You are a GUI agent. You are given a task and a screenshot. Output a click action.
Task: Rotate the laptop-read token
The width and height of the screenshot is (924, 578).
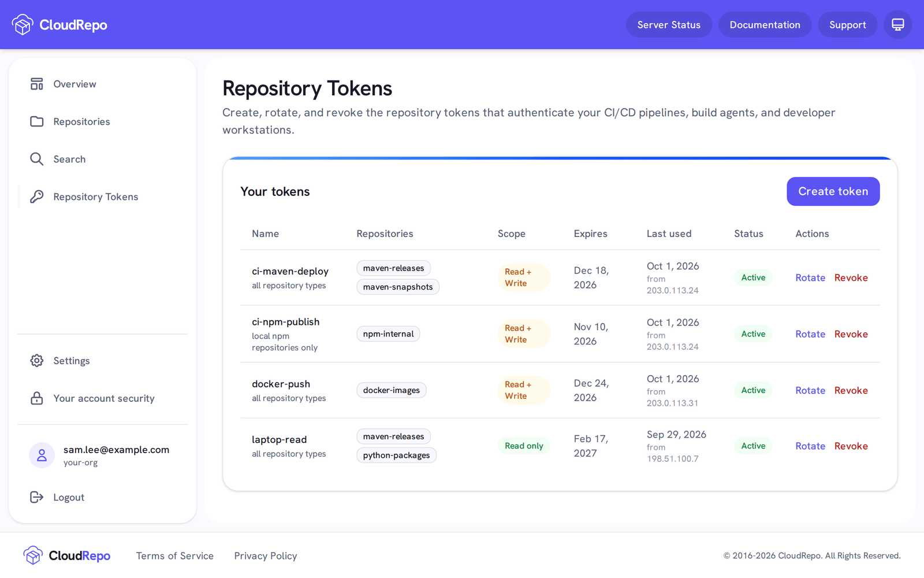pyautogui.click(x=810, y=446)
